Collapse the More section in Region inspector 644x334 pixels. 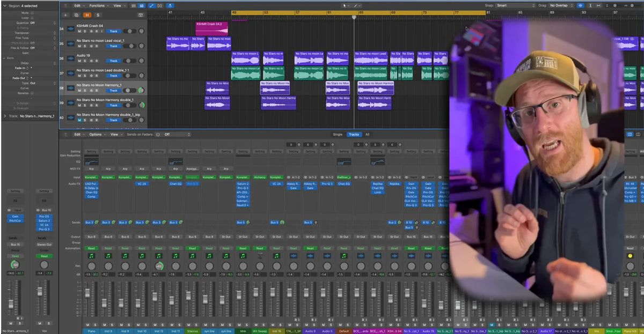point(3,58)
